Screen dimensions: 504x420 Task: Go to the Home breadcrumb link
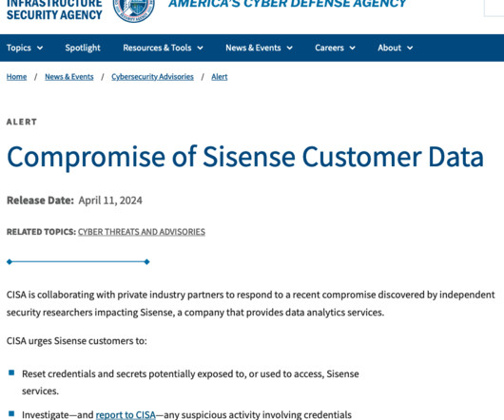tap(16, 77)
